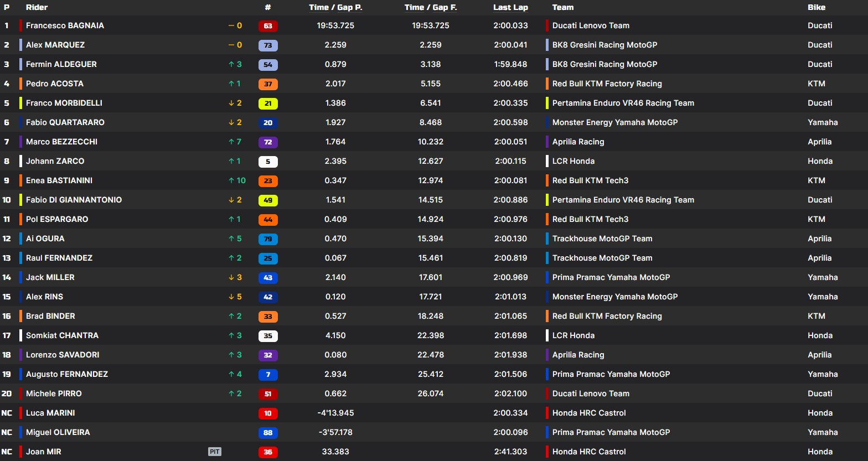Image resolution: width=868 pixels, height=461 pixels.
Task: Click Zarco's white number 5 badge
Action: [268, 162]
